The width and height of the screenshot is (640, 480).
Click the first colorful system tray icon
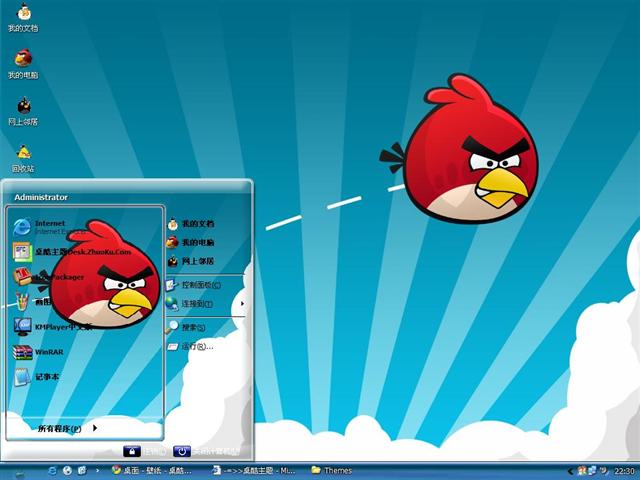coord(581,471)
